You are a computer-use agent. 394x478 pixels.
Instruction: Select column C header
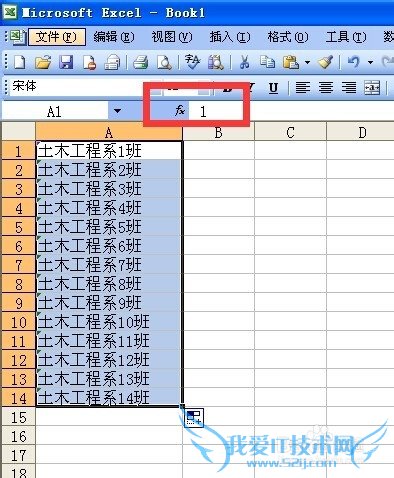click(x=290, y=132)
